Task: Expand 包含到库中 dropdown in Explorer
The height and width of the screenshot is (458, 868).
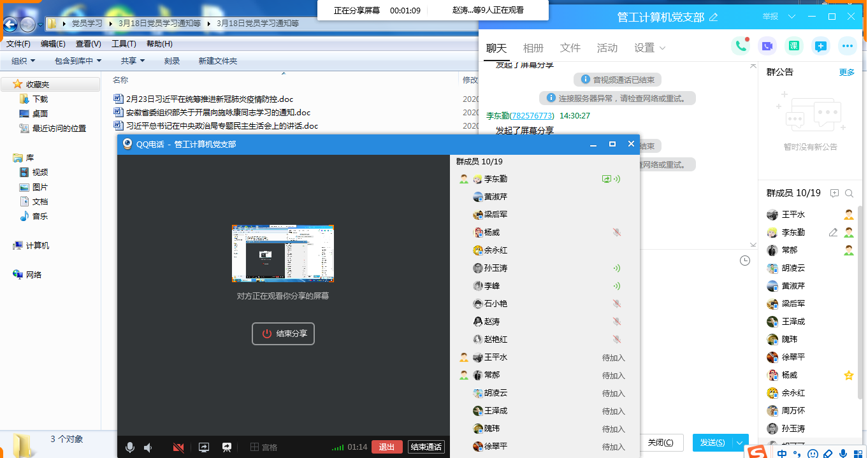Action: 78,61
